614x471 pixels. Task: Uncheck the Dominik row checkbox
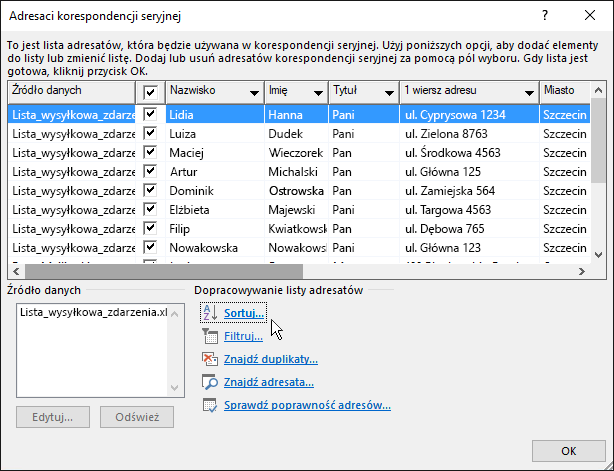click(x=150, y=190)
